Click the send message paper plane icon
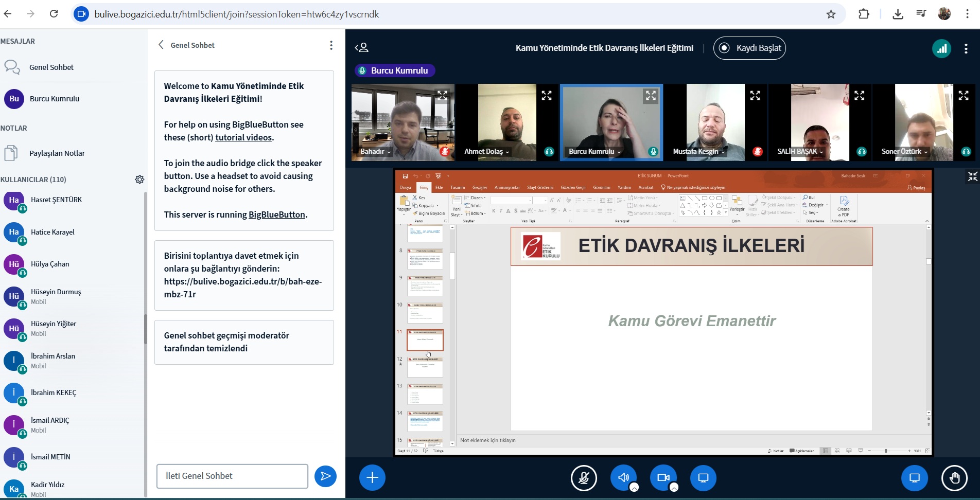Screen dimensions: 980x500 pos(325,476)
